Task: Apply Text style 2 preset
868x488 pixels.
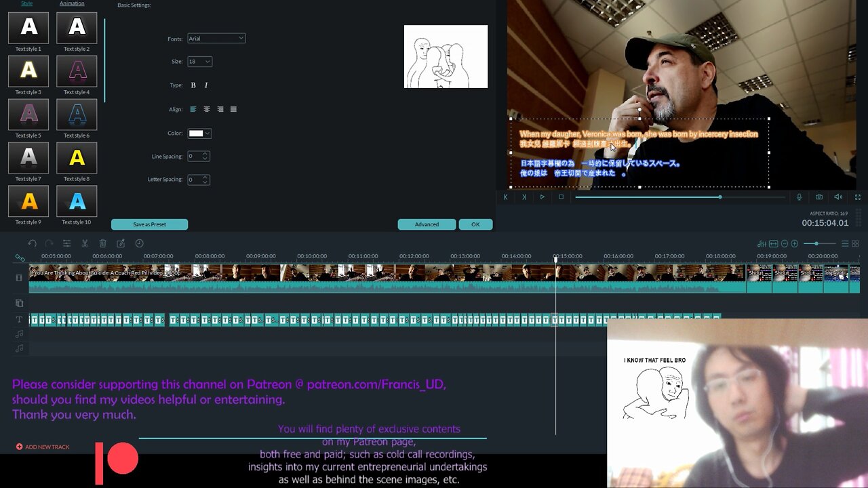Action: (77, 28)
